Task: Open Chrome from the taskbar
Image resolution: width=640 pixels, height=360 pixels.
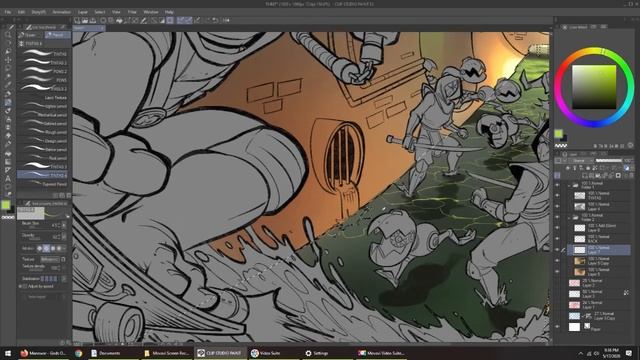Action: coord(78,353)
